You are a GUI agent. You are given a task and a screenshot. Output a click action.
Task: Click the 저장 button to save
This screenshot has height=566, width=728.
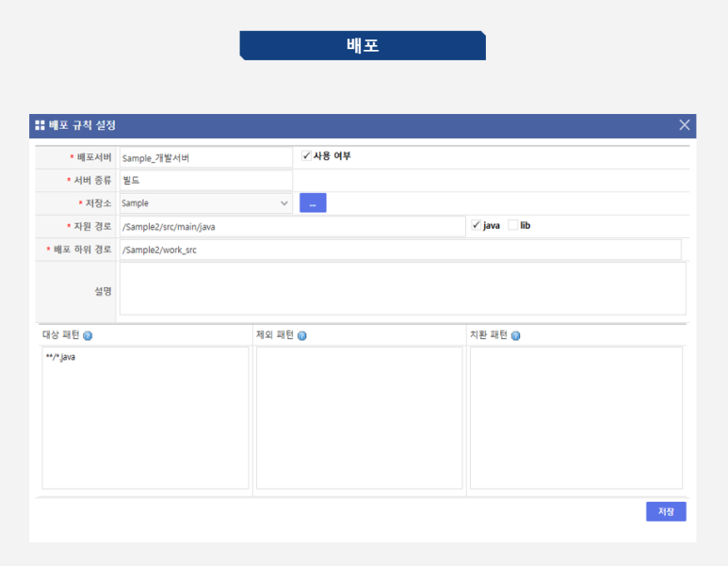(x=666, y=511)
